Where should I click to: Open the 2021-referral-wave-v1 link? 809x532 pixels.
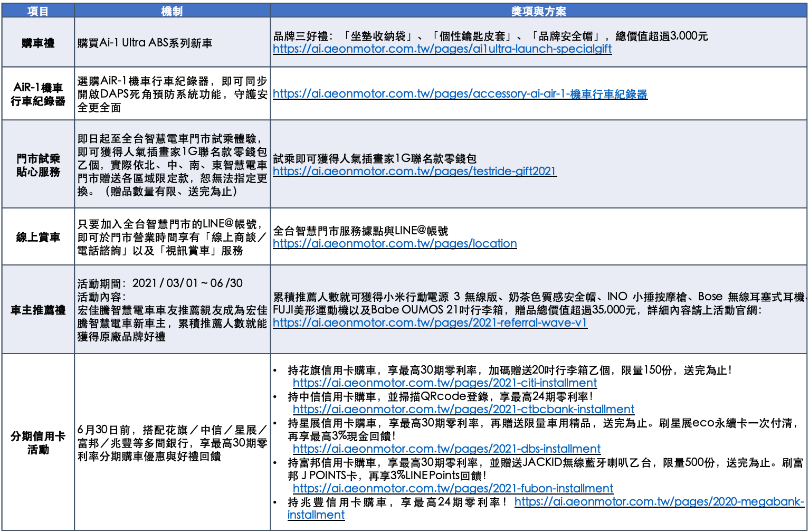point(430,323)
